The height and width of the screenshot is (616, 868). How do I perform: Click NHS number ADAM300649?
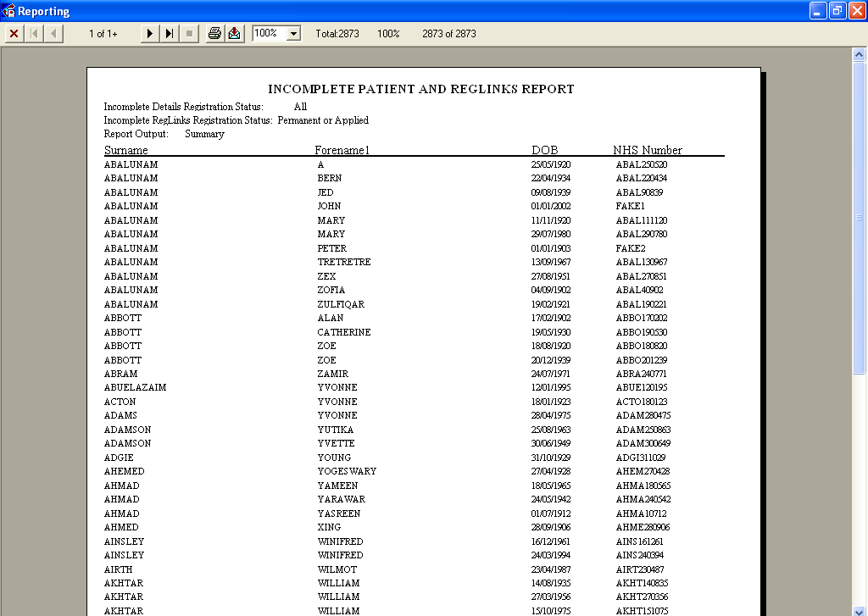(643, 443)
